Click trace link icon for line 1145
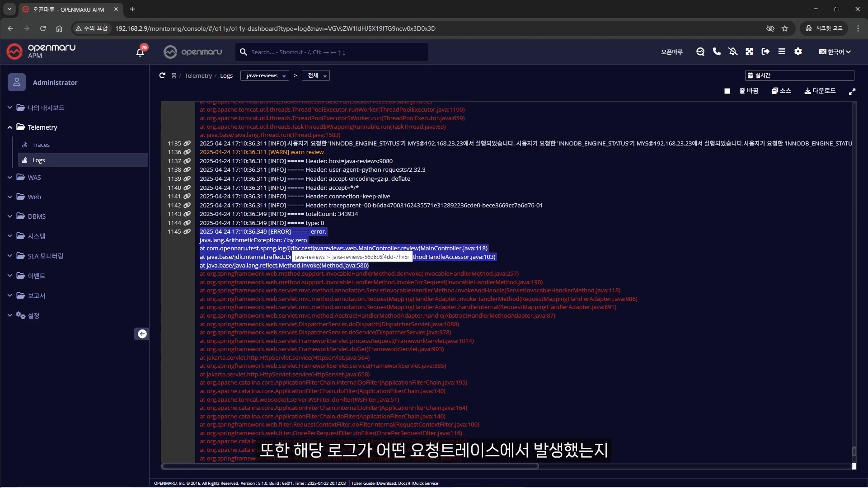This screenshot has height=488, width=868. tap(187, 231)
